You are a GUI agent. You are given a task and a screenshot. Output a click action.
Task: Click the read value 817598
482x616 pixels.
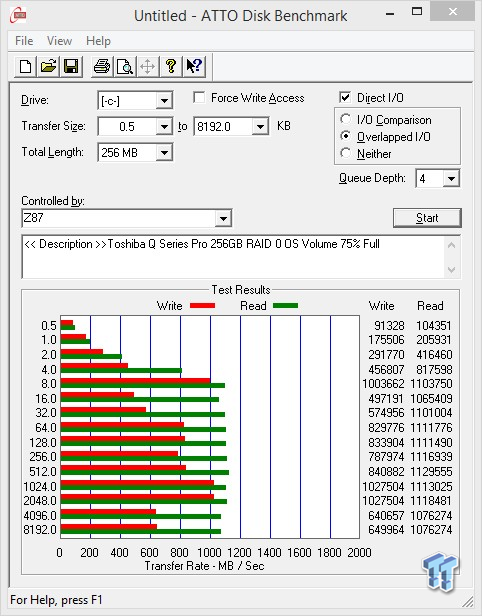(434, 370)
